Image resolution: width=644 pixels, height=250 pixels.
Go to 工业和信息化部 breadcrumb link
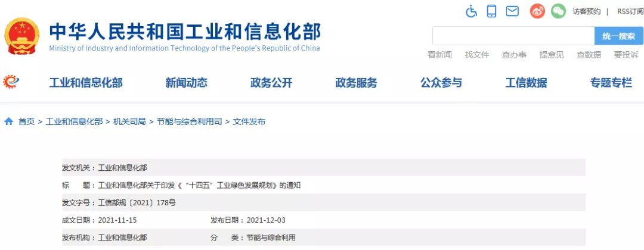tap(74, 121)
